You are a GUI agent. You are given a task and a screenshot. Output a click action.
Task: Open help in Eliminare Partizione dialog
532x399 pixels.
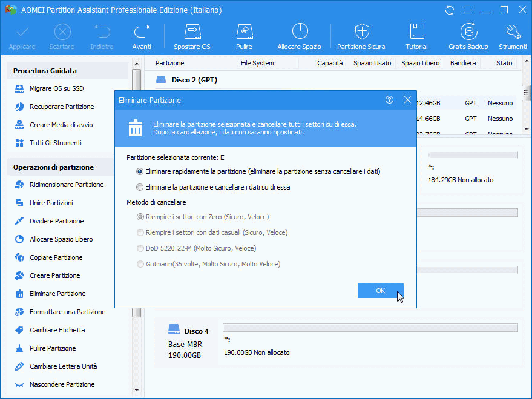[x=389, y=100]
